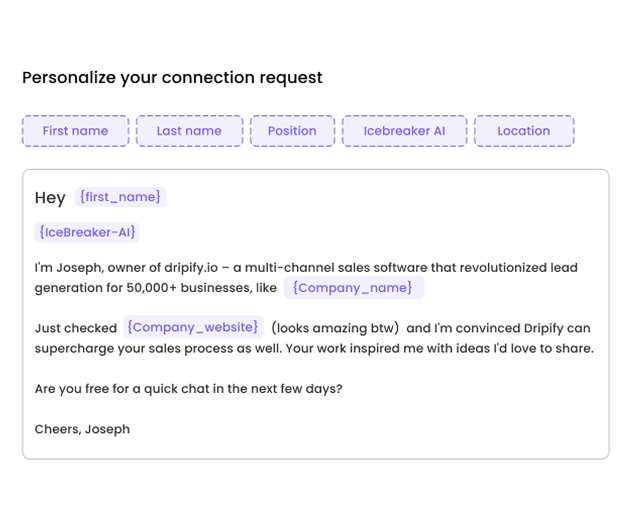Click the '(looks amazing btw)' text
This screenshot has width=632, height=521.
pos(335,328)
